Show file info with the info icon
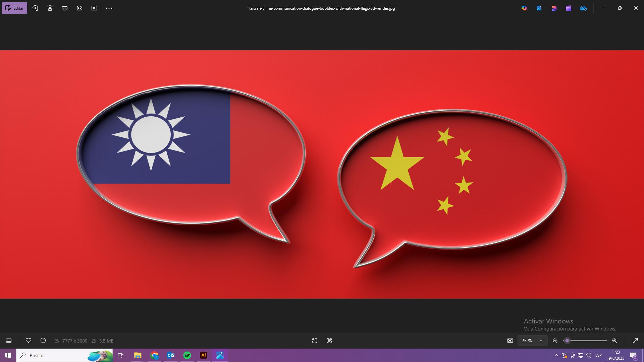 point(43,341)
